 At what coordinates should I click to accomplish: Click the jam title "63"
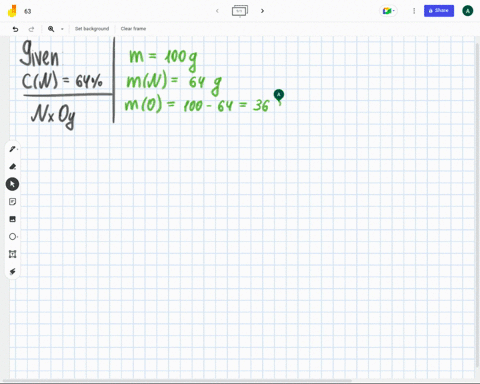point(28,11)
